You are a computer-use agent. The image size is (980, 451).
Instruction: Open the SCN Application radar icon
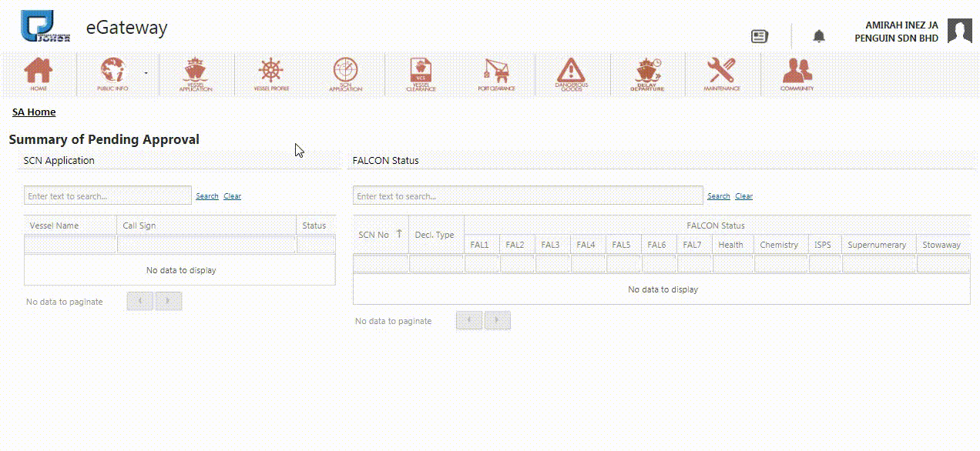(x=345, y=74)
